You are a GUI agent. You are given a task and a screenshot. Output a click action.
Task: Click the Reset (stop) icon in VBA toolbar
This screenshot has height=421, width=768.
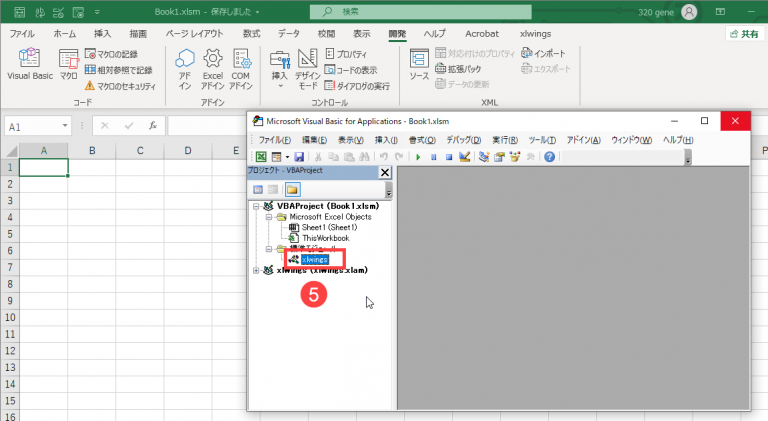point(449,157)
